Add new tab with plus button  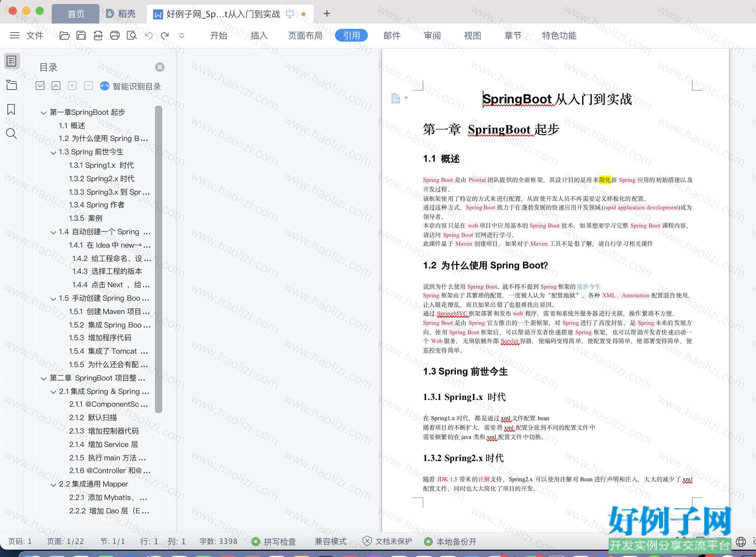tap(327, 13)
